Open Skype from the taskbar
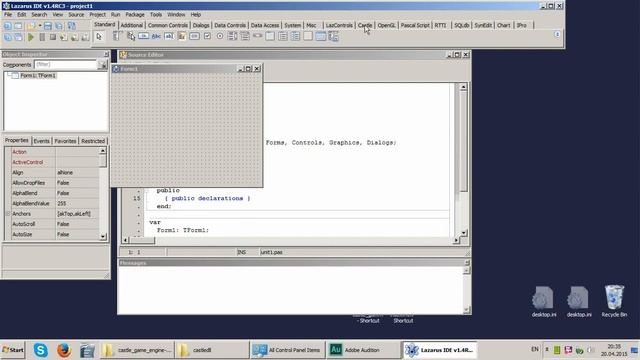This screenshot has width=640, height=360. (40, 350)
